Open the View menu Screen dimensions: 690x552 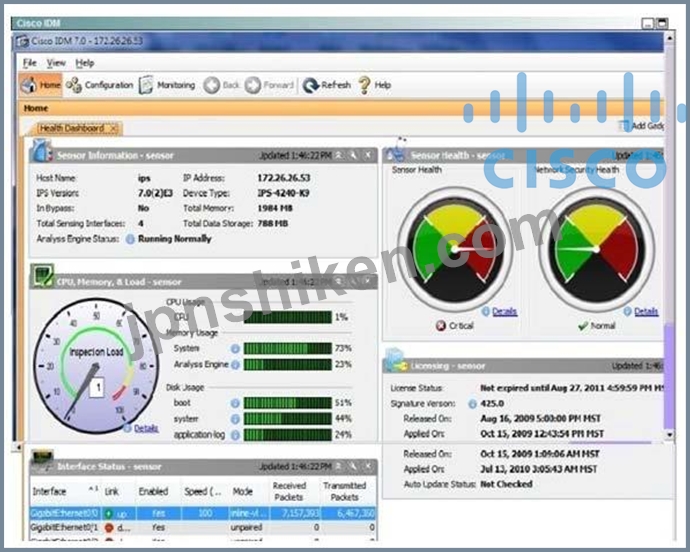56,63
